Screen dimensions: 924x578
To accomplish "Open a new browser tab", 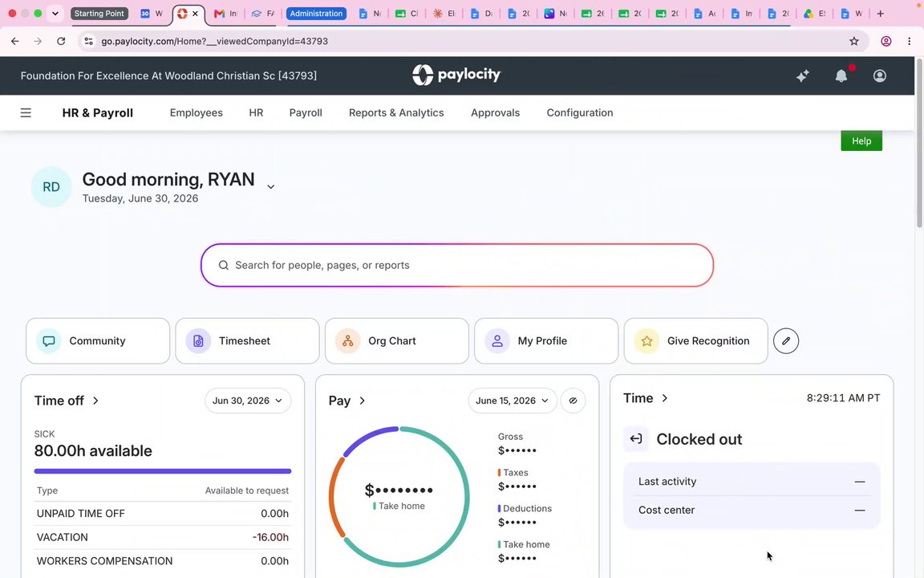I will tap(881, 14).
